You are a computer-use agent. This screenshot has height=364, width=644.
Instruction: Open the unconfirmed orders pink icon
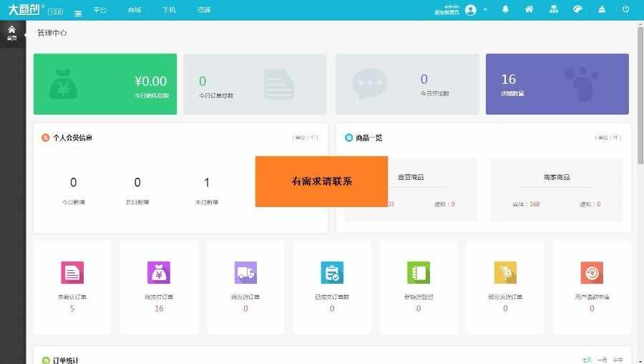point(72,273)
